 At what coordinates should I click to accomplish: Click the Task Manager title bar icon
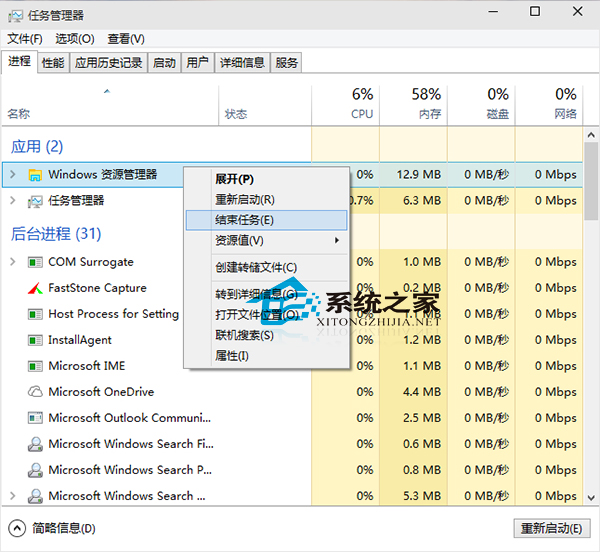15,16
